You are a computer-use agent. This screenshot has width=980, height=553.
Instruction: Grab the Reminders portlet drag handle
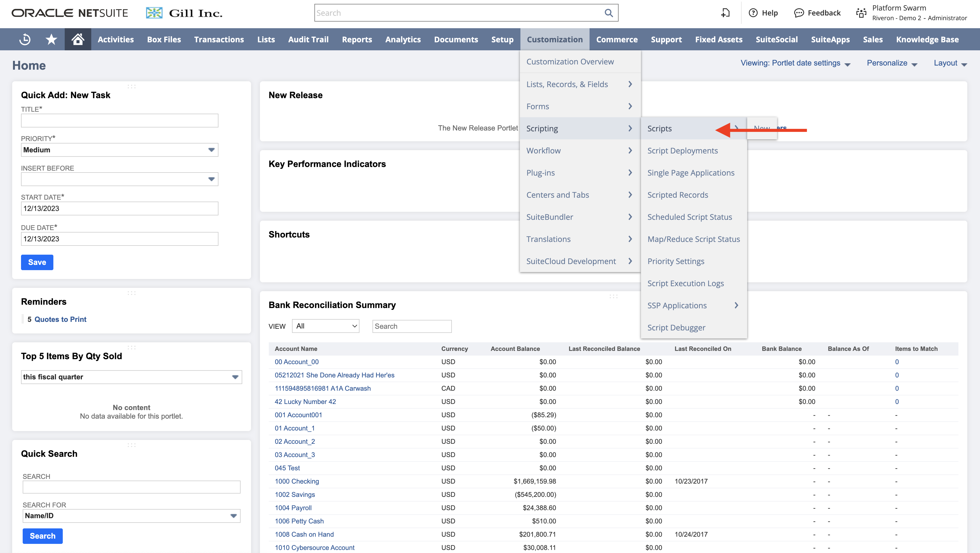pos(132,293)
